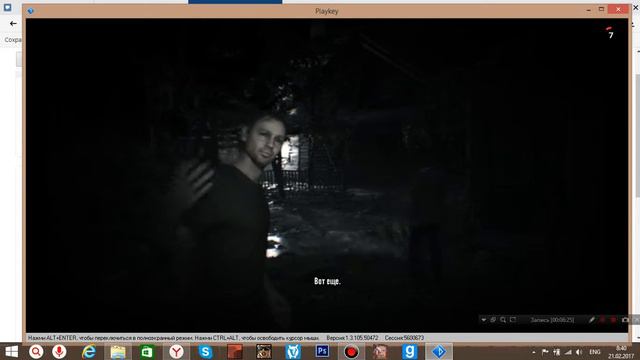
Task: Launch Internet Explorer from the taskbar
Action: 89,352
